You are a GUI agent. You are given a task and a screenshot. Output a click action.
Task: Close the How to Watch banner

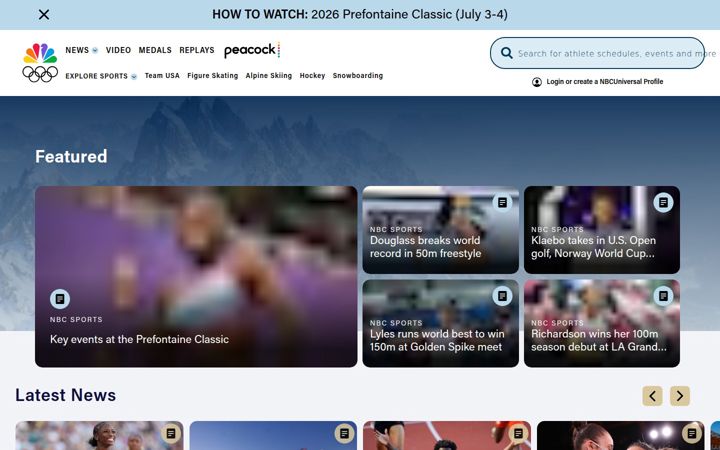(44, 15)
